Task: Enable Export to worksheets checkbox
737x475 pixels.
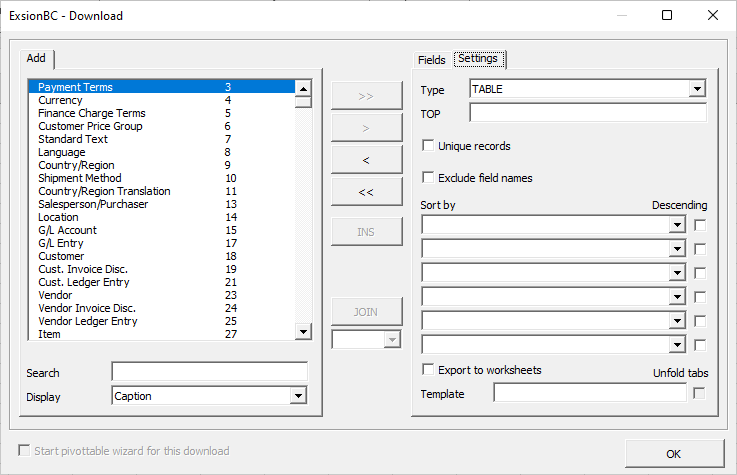Action: click(428, 370)
